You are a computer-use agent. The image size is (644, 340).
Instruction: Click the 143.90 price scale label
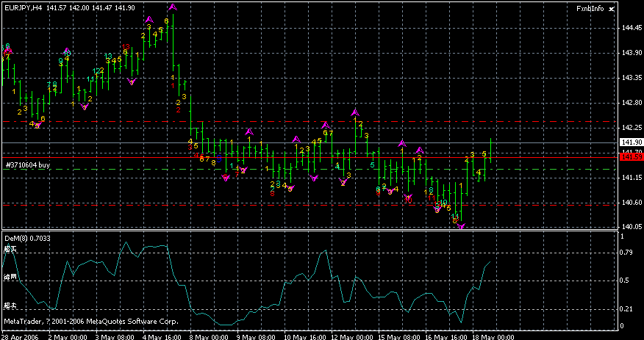coord(632,53)
